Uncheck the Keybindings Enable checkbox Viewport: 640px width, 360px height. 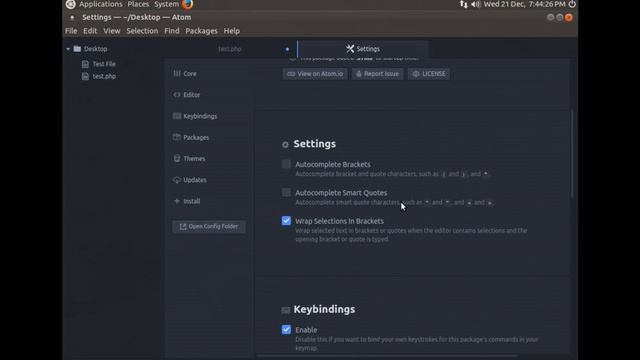pos(286,329)
